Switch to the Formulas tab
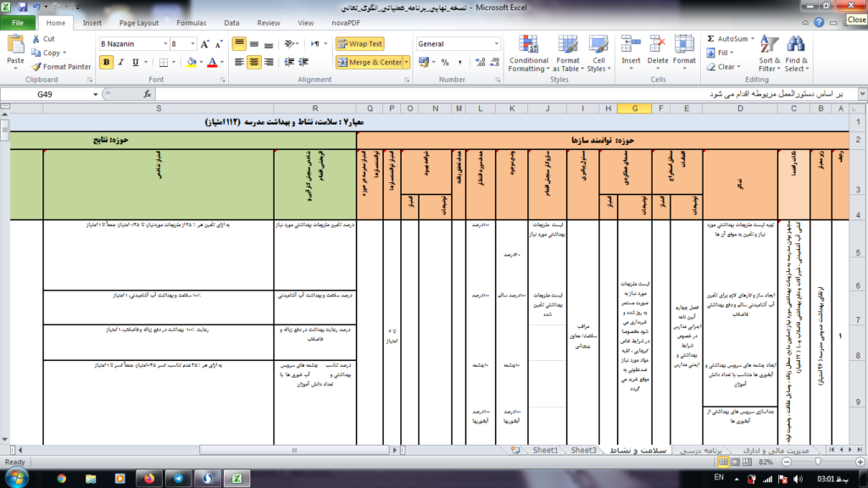The image size is (868, 488). [191, 23]
